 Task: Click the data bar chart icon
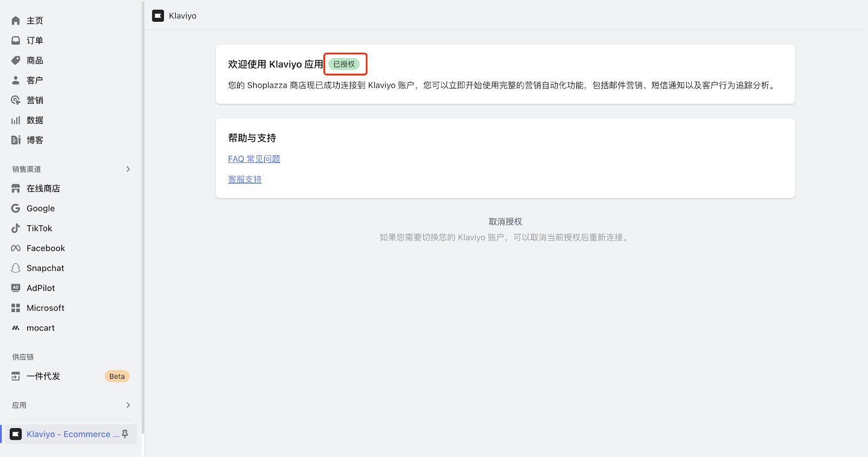point(16,120)
